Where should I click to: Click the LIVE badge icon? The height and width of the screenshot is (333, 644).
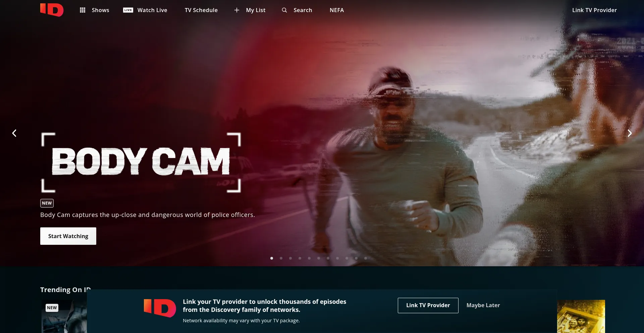coord(128,10)
